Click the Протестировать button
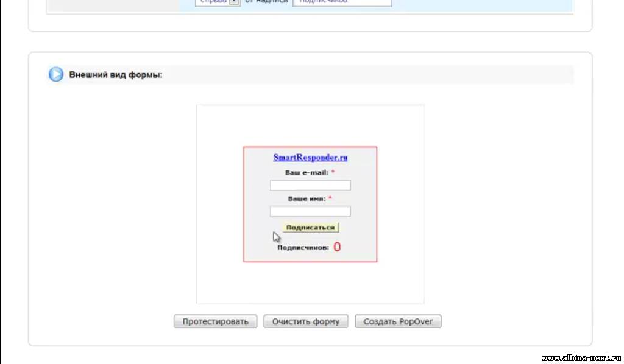The width and height of the screenshot is (624, 364). pos(215,321)
